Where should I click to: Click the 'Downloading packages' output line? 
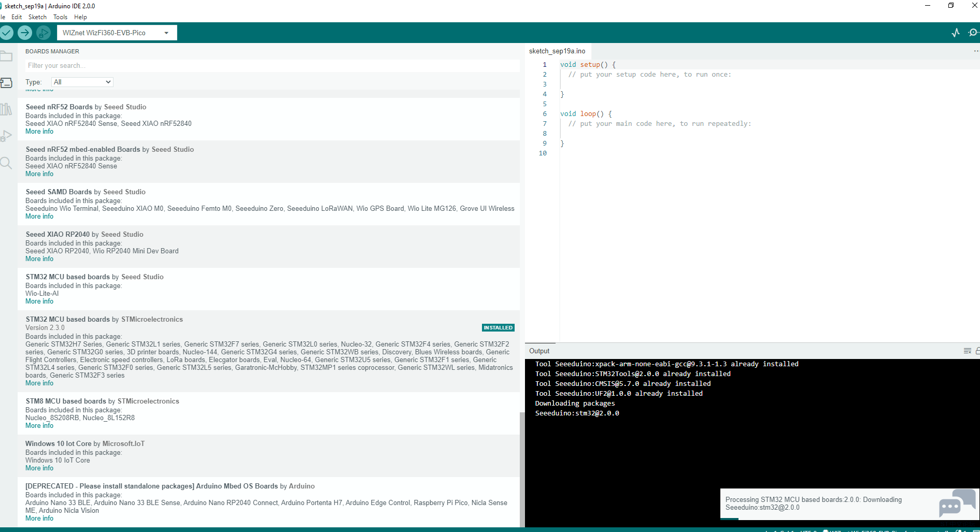575,404
